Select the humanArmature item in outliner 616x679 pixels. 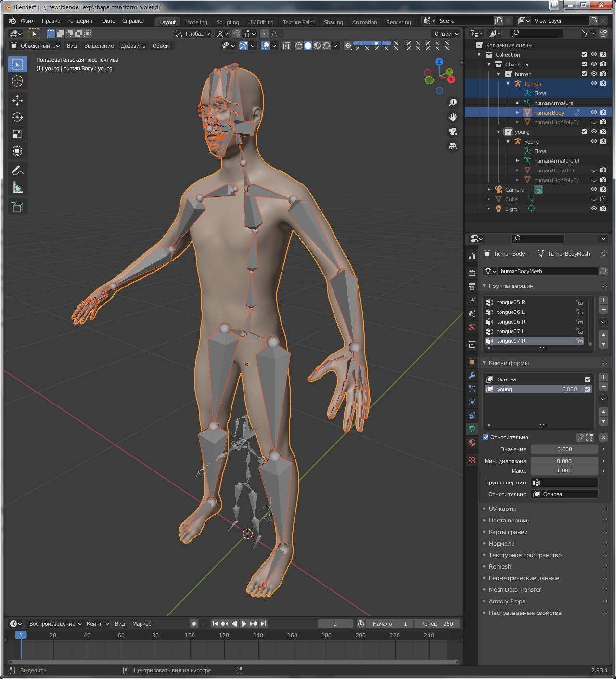pos(553,103)
